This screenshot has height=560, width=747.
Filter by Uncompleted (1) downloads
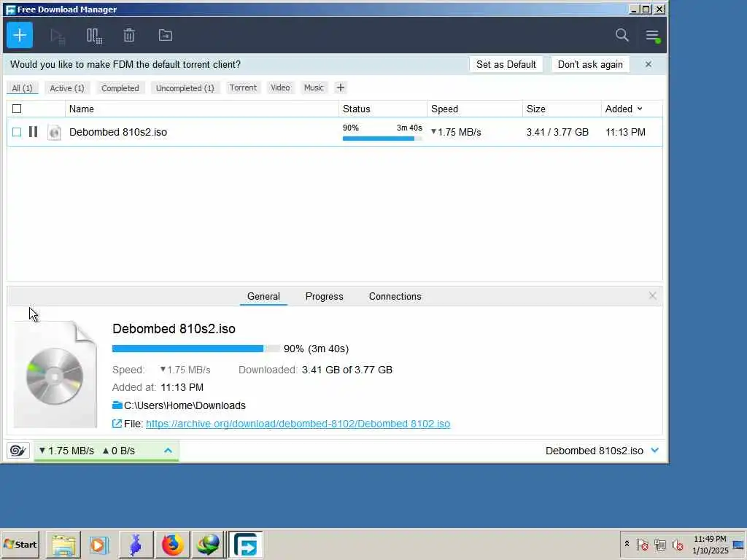(185, 88)
